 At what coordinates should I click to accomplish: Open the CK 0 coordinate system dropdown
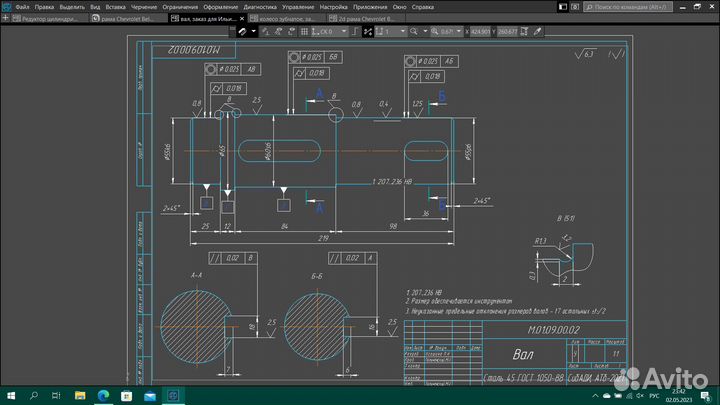[329, 31]
